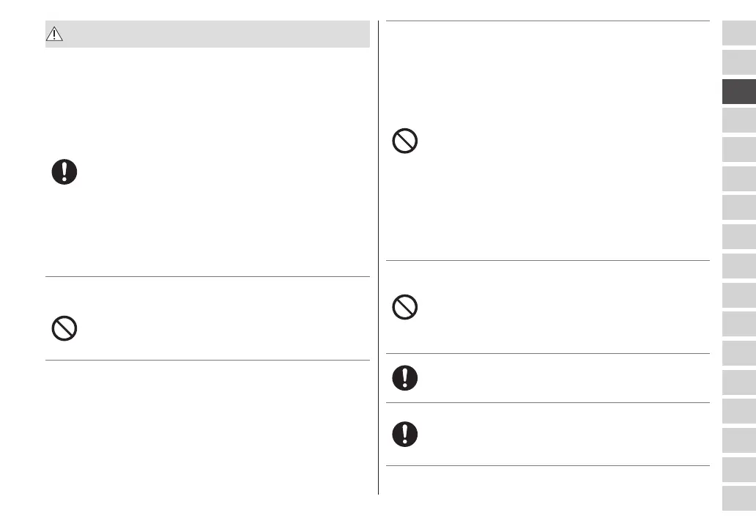Screen dimensions: 756x532
Task: Click the divider line just above the left-column prohibition icon
Action: pyautogui.click(x=207, y=276)
